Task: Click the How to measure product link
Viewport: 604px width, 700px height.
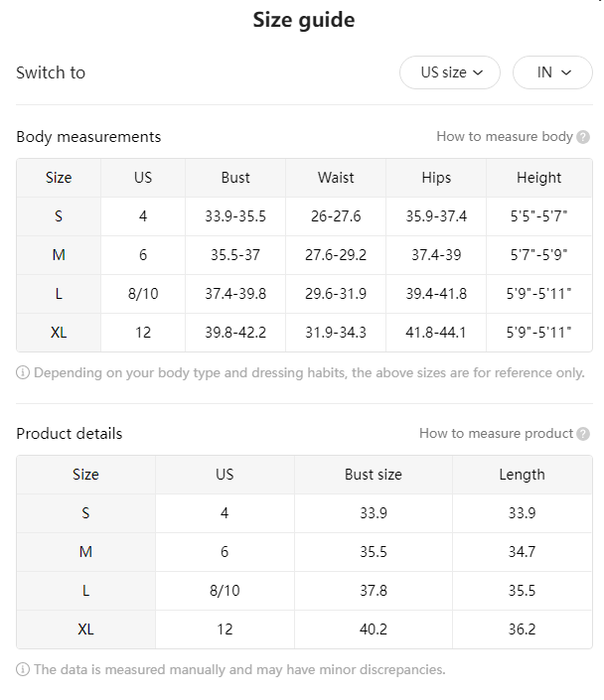Action: 496,433
